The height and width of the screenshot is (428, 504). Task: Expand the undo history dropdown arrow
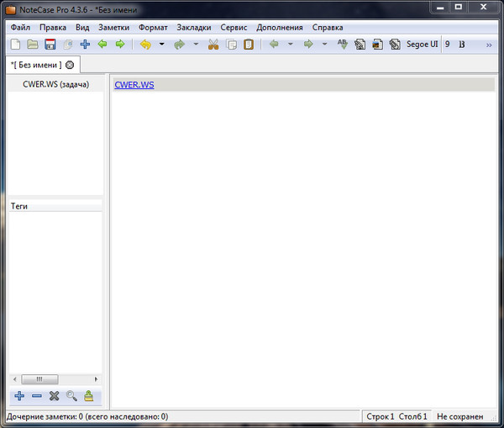coord(162,45)
